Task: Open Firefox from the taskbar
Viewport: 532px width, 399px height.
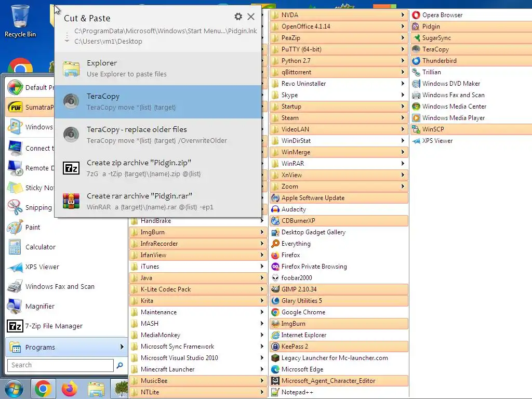Action: 70,389
